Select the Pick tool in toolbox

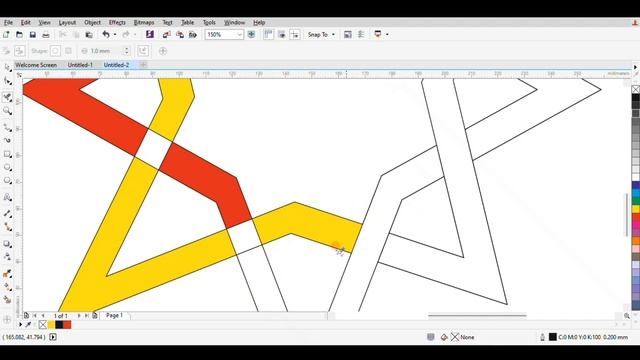click(7, 67)
